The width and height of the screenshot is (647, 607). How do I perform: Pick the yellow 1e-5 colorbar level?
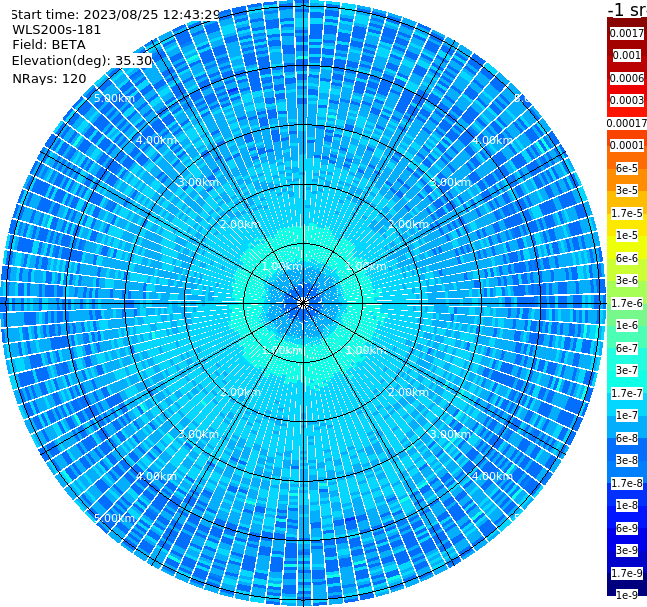coord(627,235)
